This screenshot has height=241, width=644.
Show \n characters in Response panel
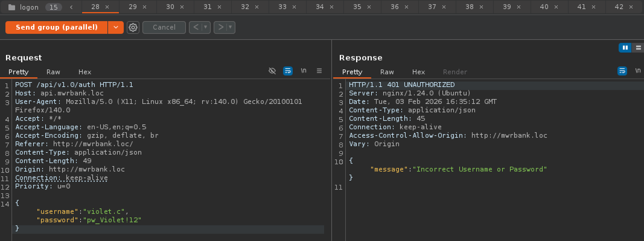638,71
